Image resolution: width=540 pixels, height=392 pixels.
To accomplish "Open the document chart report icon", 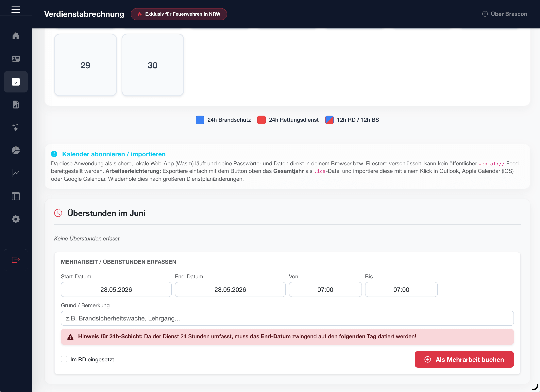I will [x=16, y=105].
